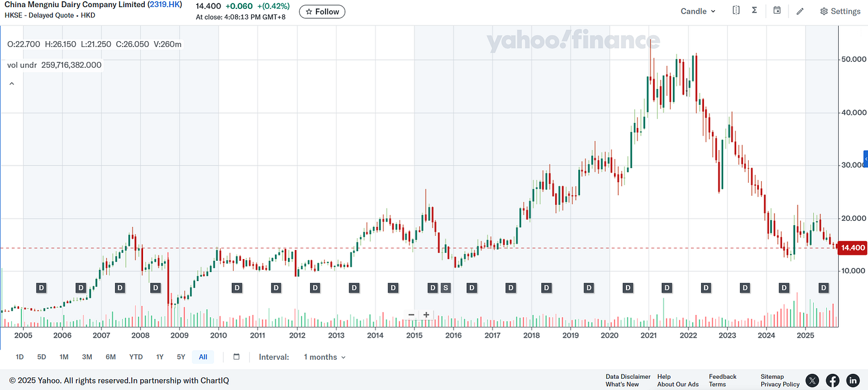Click the 2020 year axis label
868x390 pixels.
pos(609,336)
